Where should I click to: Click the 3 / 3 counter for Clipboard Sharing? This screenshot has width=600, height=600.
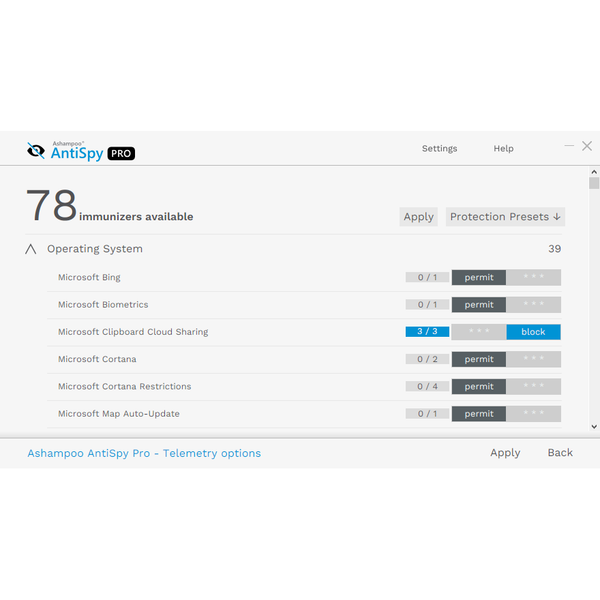click(427, 331)
